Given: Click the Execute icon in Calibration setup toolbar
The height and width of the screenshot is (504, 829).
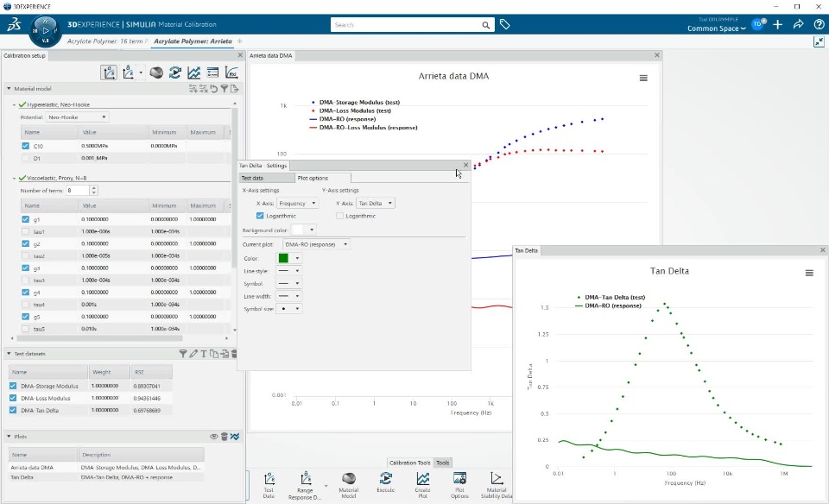Looking at the screenshot, I should point(175,72).
